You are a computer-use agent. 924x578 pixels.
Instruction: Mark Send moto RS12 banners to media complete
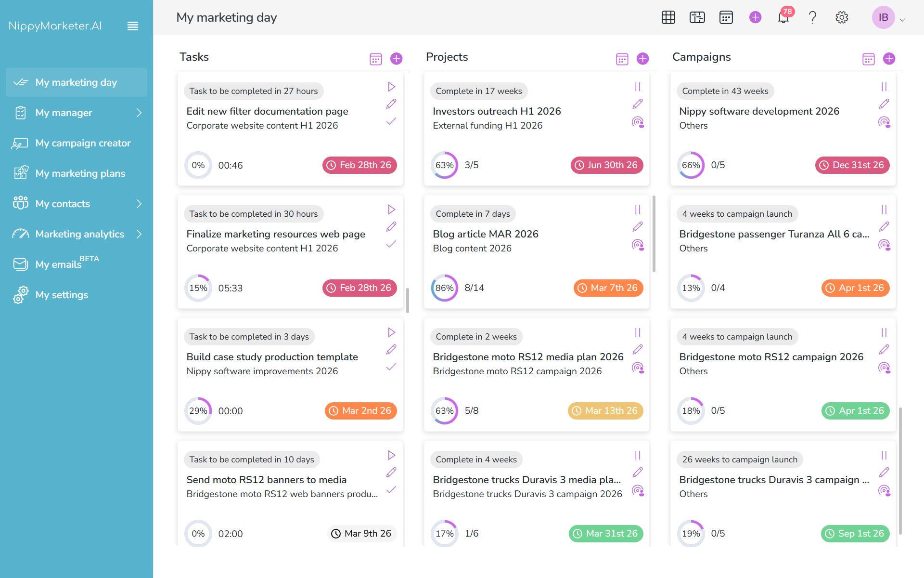tap(391, 489)
